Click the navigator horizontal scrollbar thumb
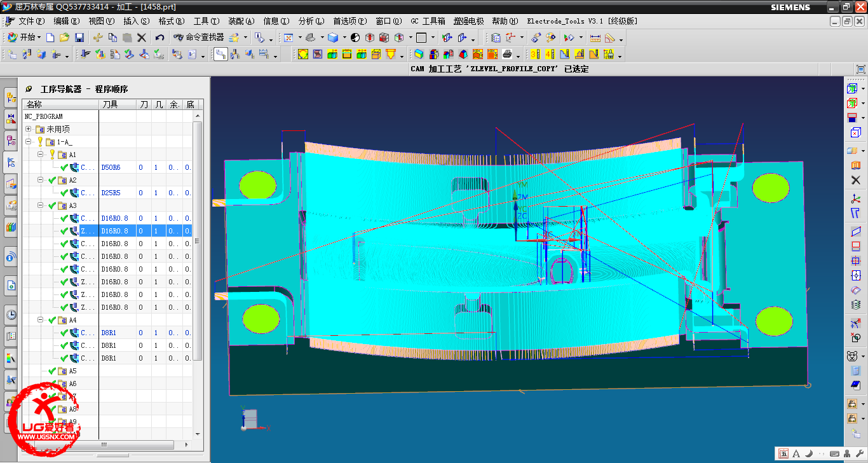The height and width of the screenshot is (463, 868). (x=104, y=445)
